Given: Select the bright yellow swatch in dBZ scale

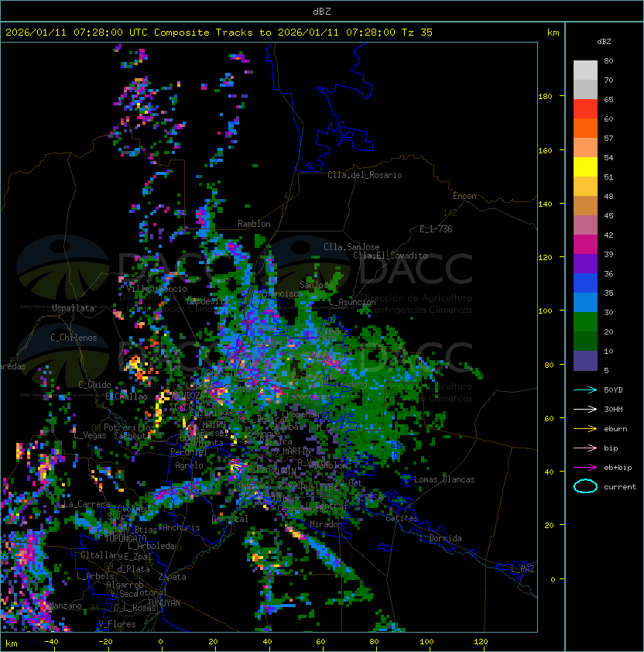Looking at the screenshot, I should (x=585, y=167).
